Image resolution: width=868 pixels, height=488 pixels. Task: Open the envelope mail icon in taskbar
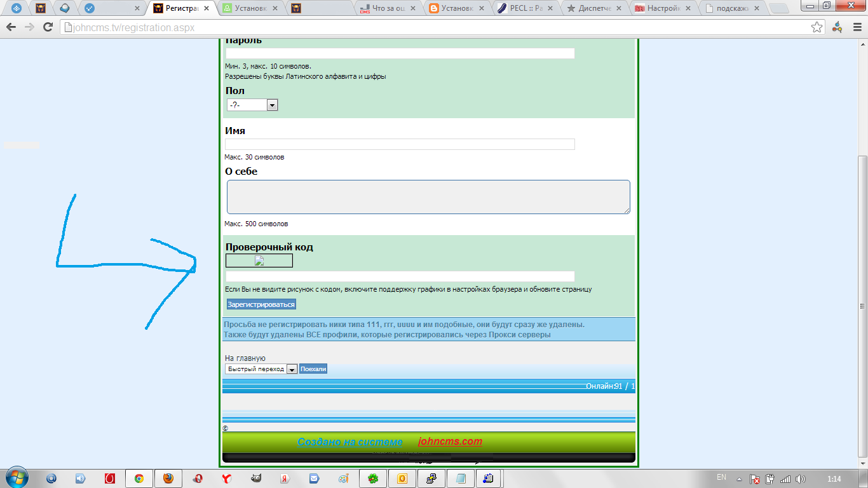click(x=314, y=478)
